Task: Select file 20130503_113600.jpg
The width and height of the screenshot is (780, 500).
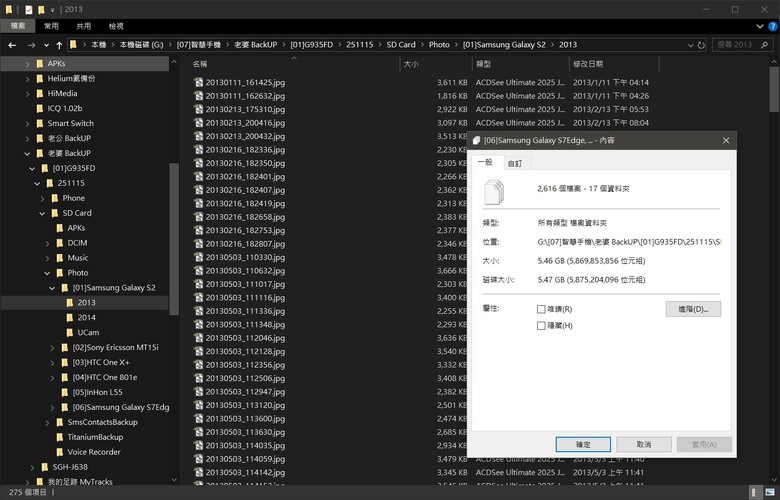Action: [x=245, y=418]
